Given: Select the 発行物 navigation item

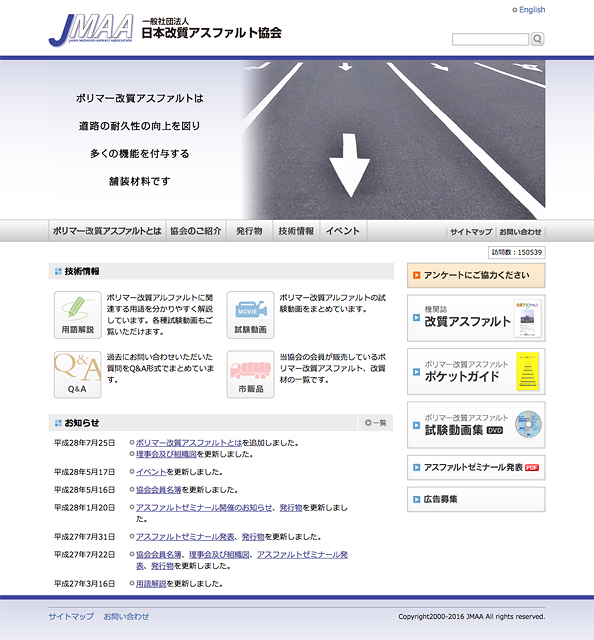Looking at the screenshot, I should coord(249,231).
